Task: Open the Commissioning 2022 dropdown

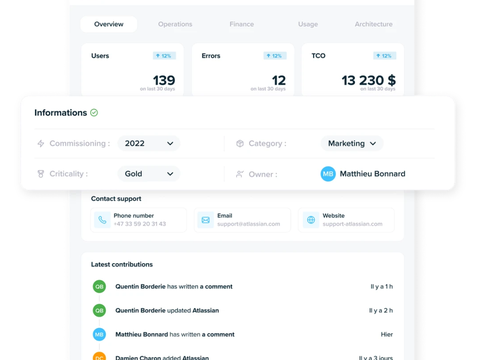Action: point(149,143)
